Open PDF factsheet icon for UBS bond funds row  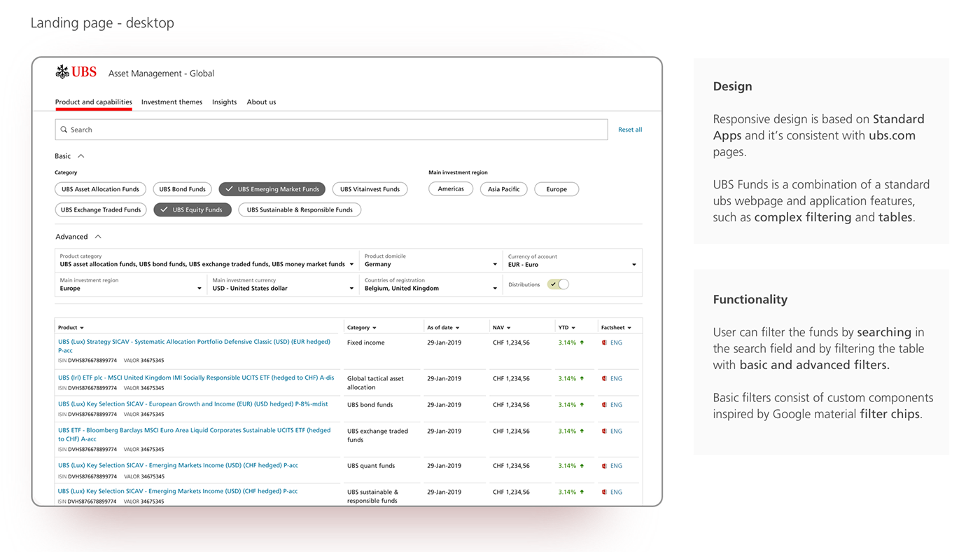click(605, 405)
